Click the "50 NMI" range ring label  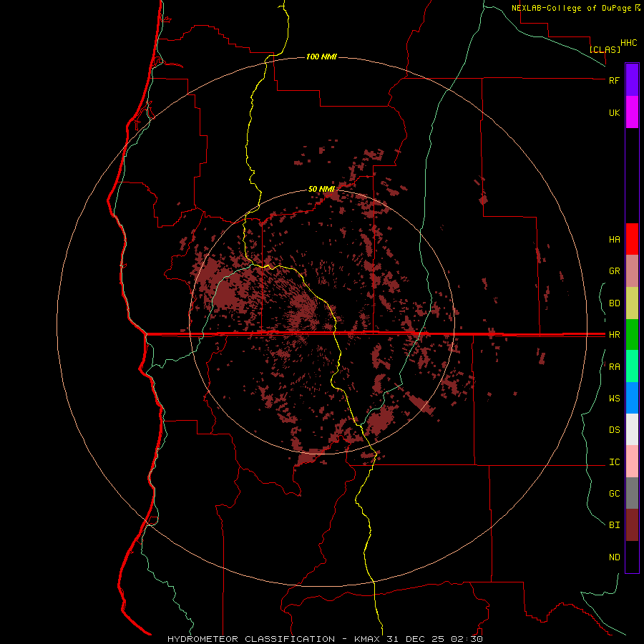(321, 189)
